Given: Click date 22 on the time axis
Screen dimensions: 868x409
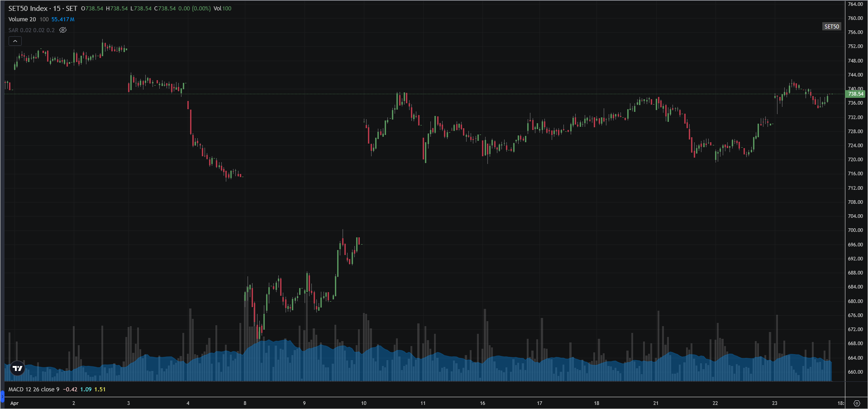Looking at the screenshot, I should pyautogui.click(x=715, y=403).
